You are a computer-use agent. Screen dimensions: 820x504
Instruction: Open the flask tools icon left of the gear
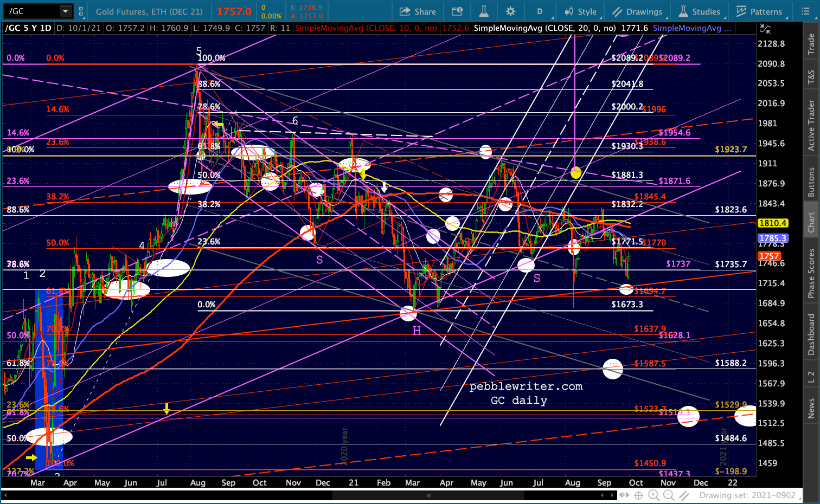tap(484, 11)
